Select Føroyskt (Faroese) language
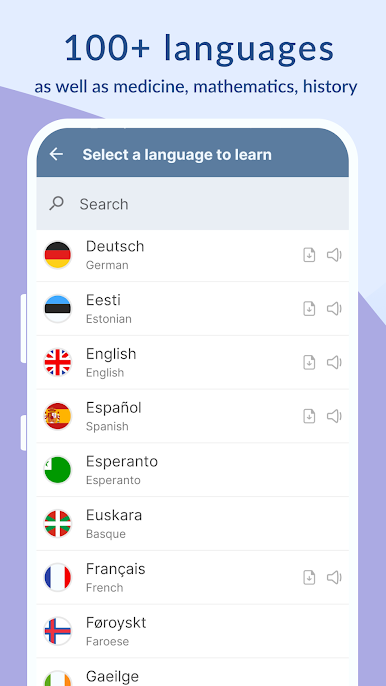The width and height of the screenshot is (386, 686). click(193, 631)
